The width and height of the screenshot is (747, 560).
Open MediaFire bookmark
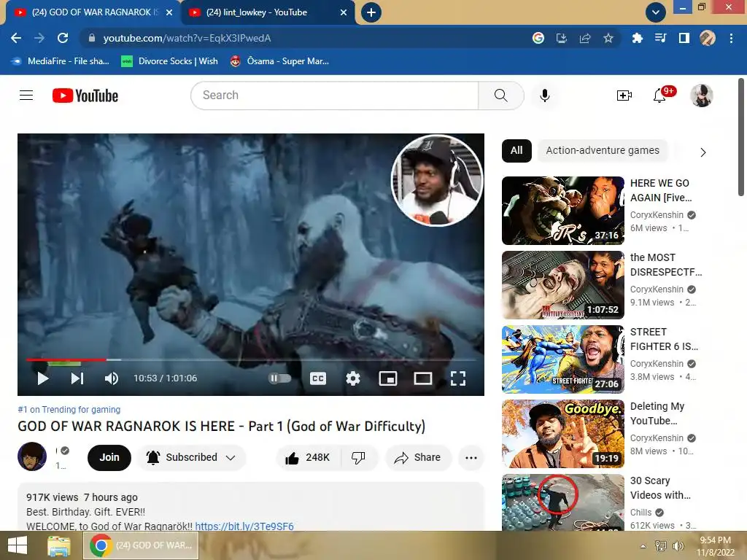pyautogui.click(x=61, y=61)
